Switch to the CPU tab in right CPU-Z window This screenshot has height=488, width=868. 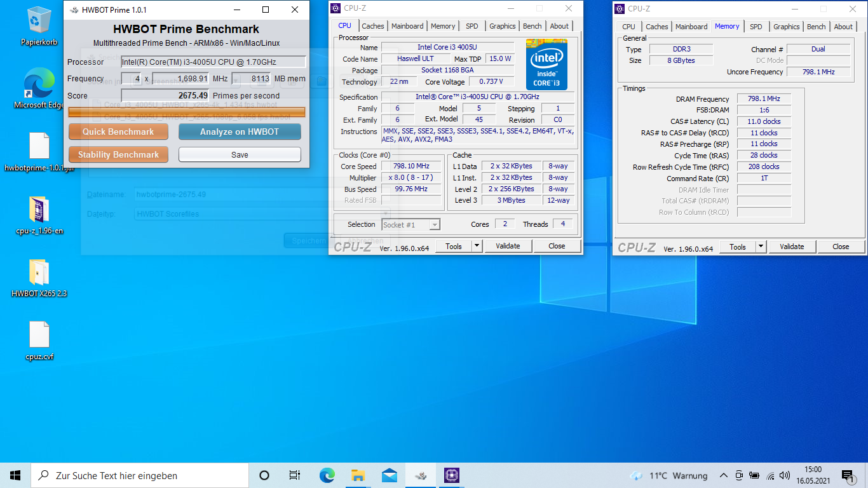point(629,27)
